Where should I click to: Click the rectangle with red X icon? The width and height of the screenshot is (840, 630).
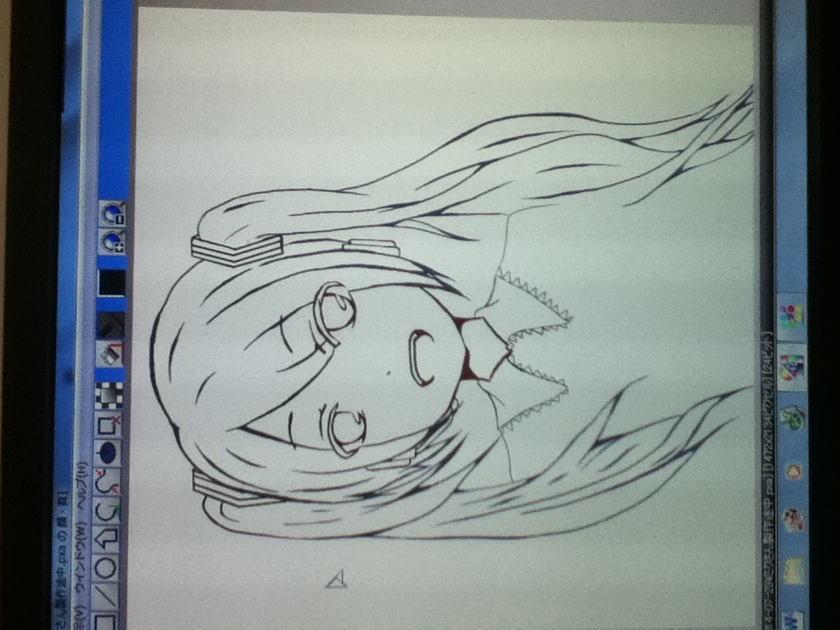click(108, 425)
